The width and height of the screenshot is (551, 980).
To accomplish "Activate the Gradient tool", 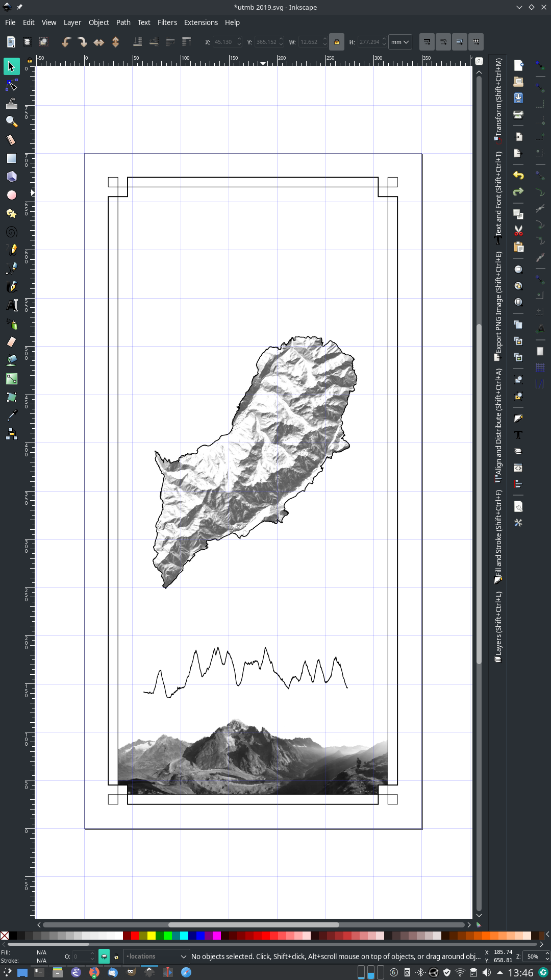I will pyautogui.click(x=11, y=379).
